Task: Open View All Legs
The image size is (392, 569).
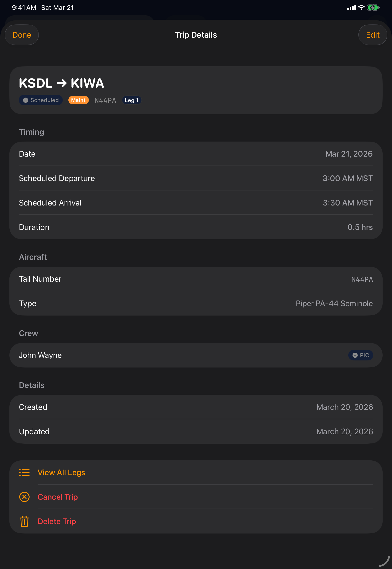Action: click(x=61, y=472)
